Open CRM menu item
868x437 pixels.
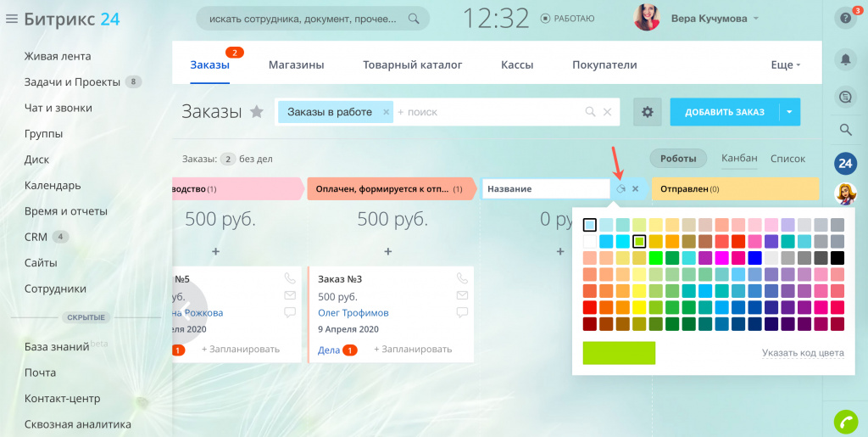pos(36,237)
